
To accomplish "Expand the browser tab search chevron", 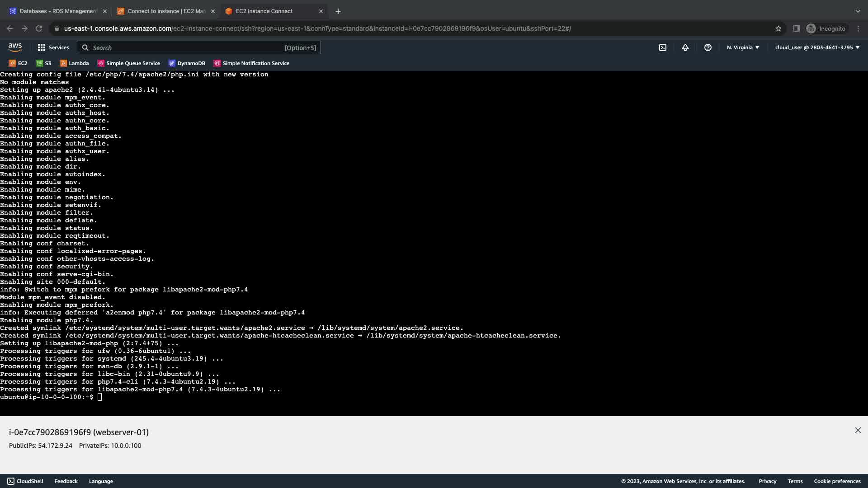I will 858,11.
